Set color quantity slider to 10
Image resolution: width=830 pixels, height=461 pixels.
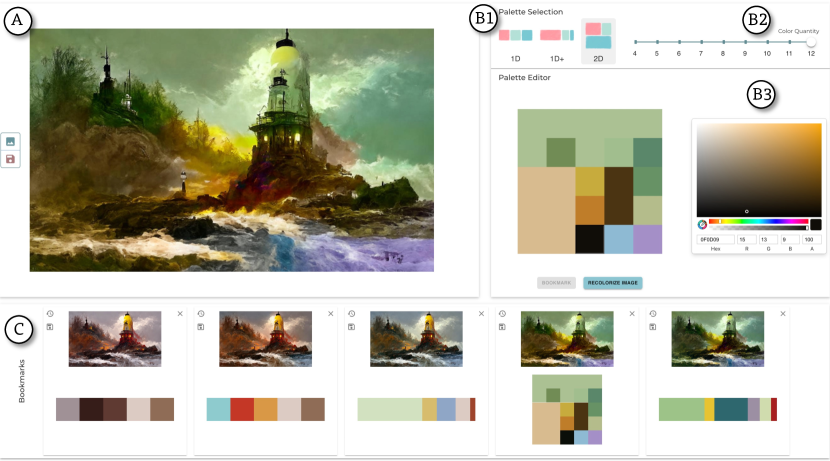(768, 42)
